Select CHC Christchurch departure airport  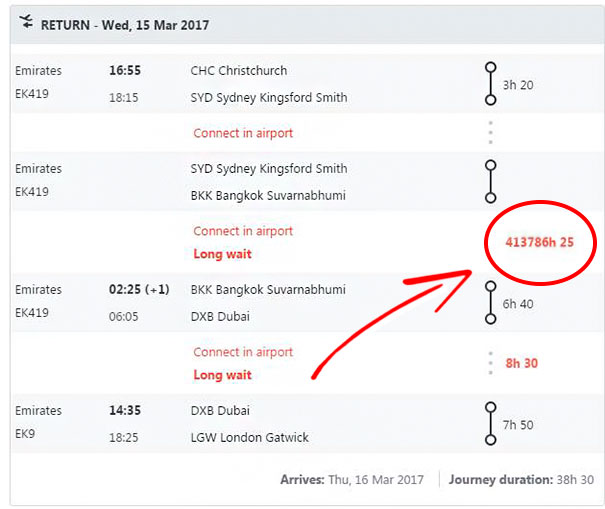coord(239,71)
